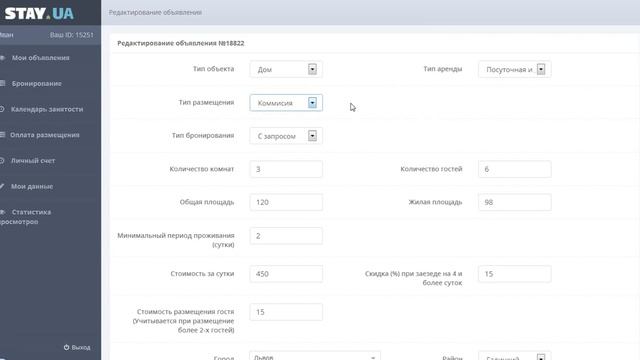The width and height of the screenshot is (640, 360).
Task: Open the Тип аренды dropdown
Action: pyautogui.click(x=514, y=69)
